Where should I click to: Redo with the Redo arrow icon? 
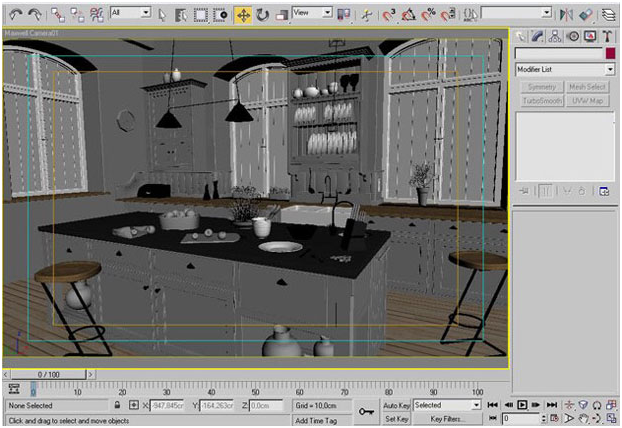point(35,15)
